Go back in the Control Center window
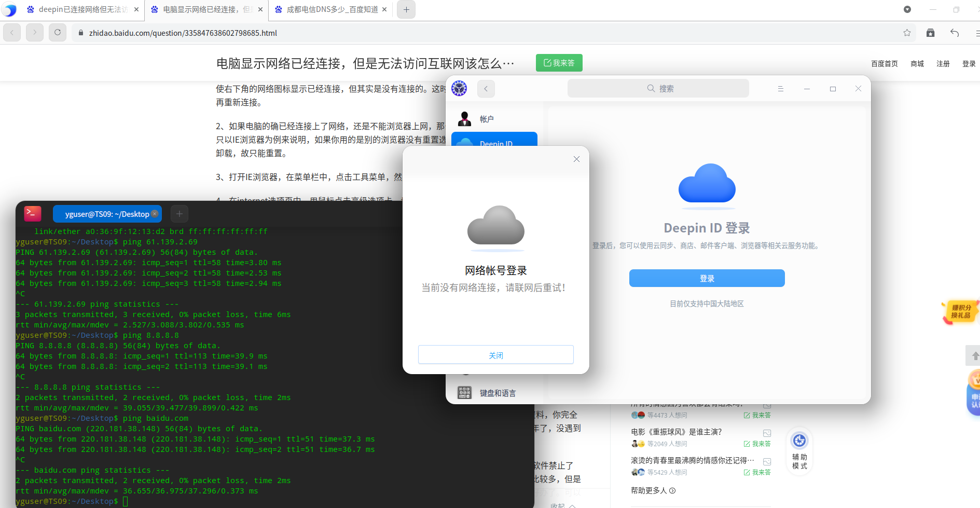 pyautogui.click(x=486, y=89)
